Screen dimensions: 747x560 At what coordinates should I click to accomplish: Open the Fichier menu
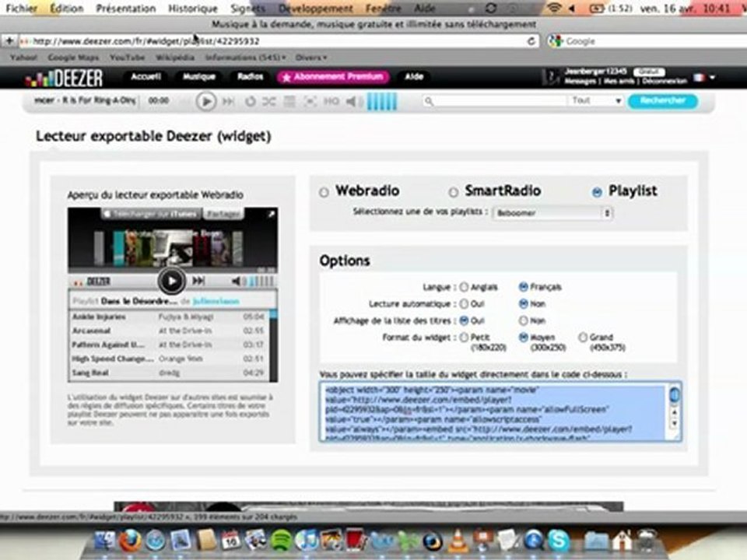pyautogui.click(x=21, y=8)
